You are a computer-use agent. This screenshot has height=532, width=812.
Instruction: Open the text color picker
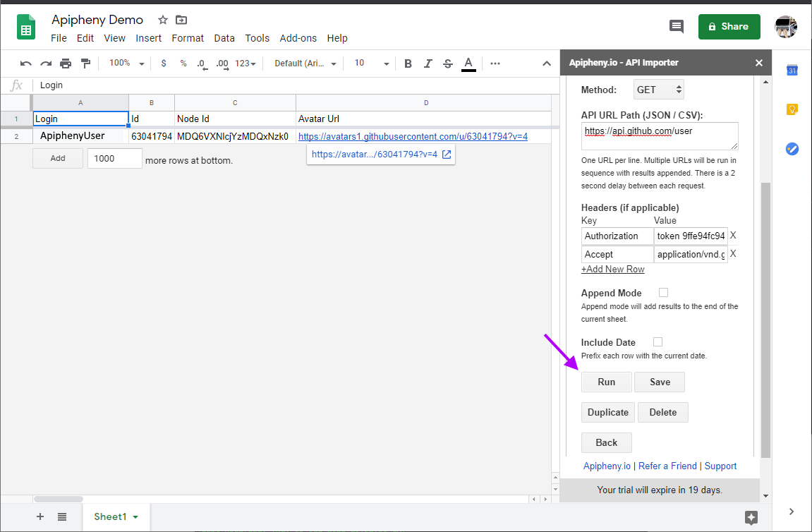[468, 64]
